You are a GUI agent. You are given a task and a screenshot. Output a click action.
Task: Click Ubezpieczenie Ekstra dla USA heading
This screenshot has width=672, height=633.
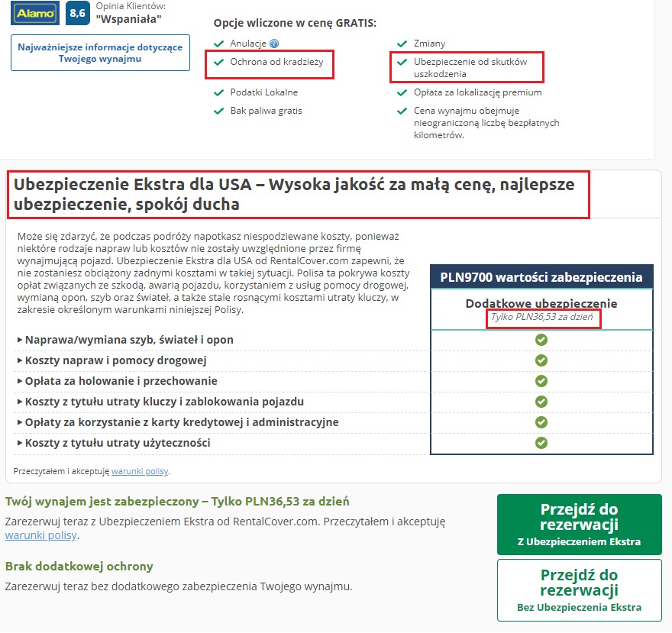294,194
